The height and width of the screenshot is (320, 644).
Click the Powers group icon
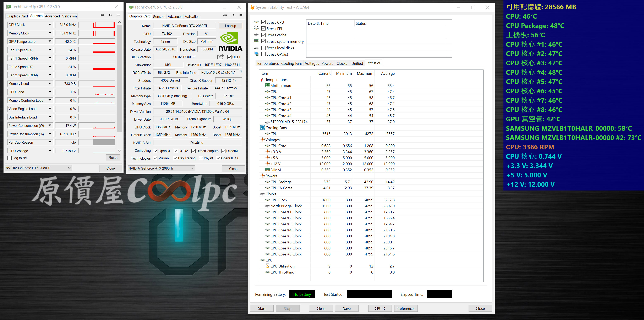pyautogui.click(x=262, y=176)
